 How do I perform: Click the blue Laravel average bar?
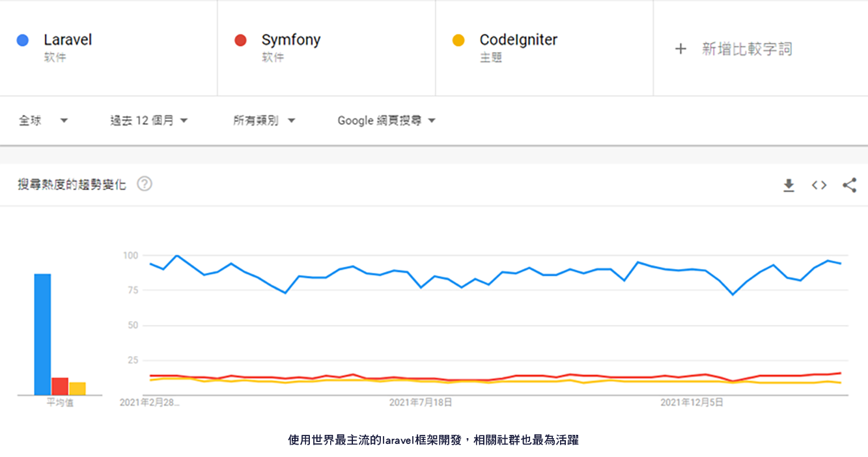pos(42,335)
